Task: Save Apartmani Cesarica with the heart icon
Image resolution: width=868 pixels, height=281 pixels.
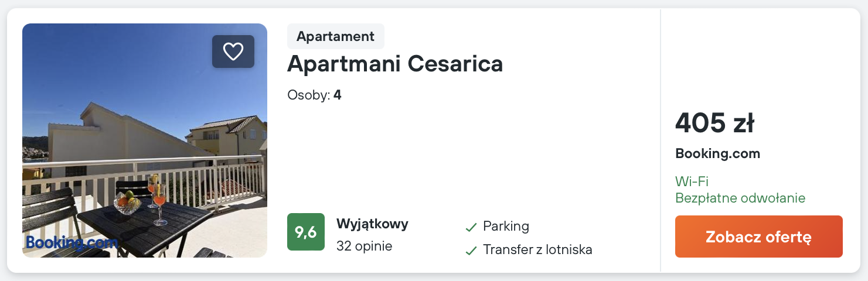Action: [x=233, y=52]
